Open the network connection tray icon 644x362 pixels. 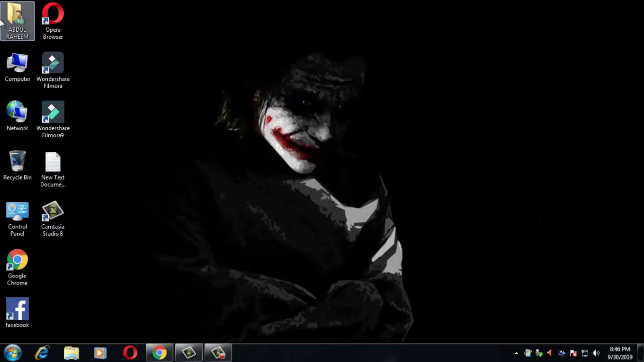click(x=585, y=353)
